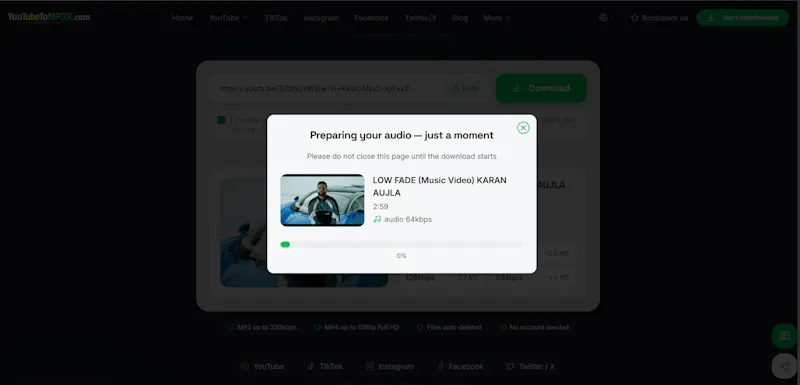Expand the YouTube nav dropdown
Viewport: 800px width, 385px height.
point(228,18)
